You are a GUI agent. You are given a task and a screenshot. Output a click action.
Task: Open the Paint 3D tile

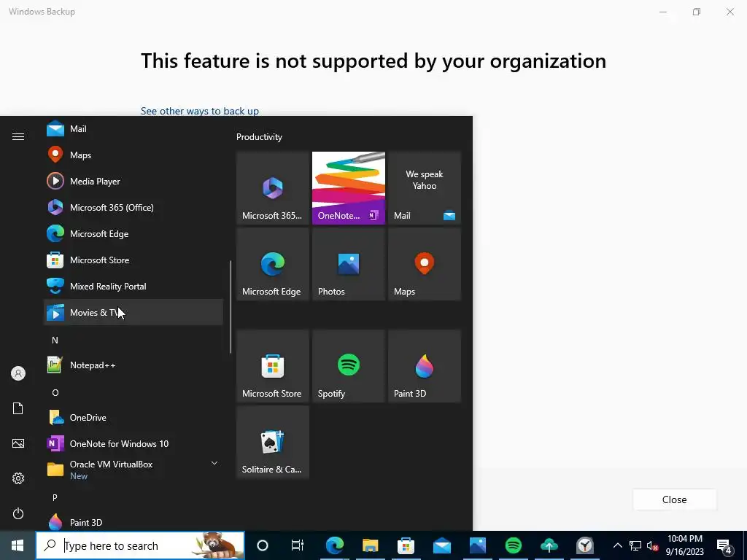425,366
